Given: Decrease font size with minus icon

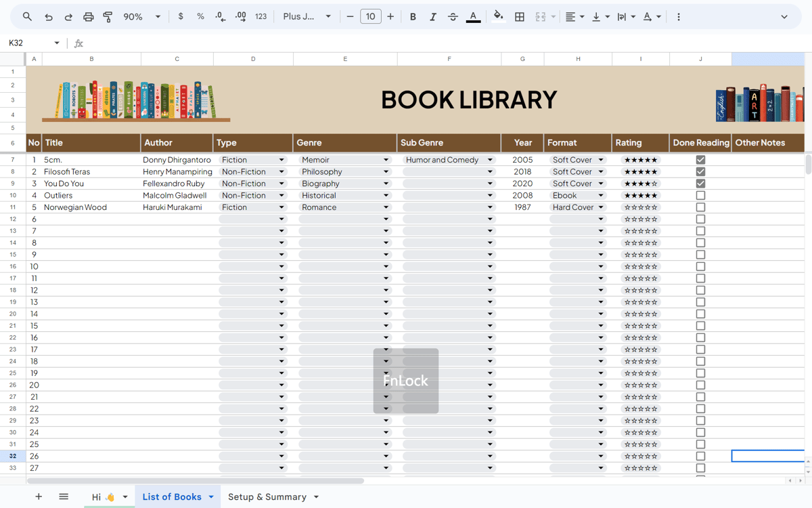Looking at the screenshot, I should (350, 17).
